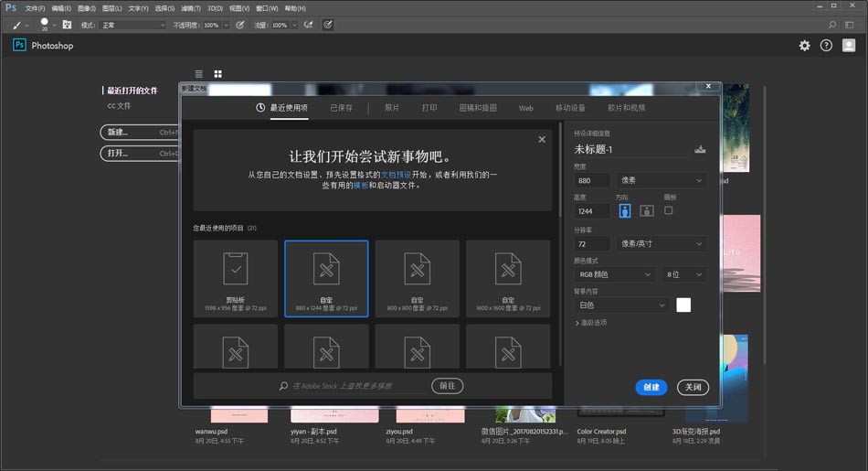
Task: Click the 创建 create button
Action: pos(651,387)
